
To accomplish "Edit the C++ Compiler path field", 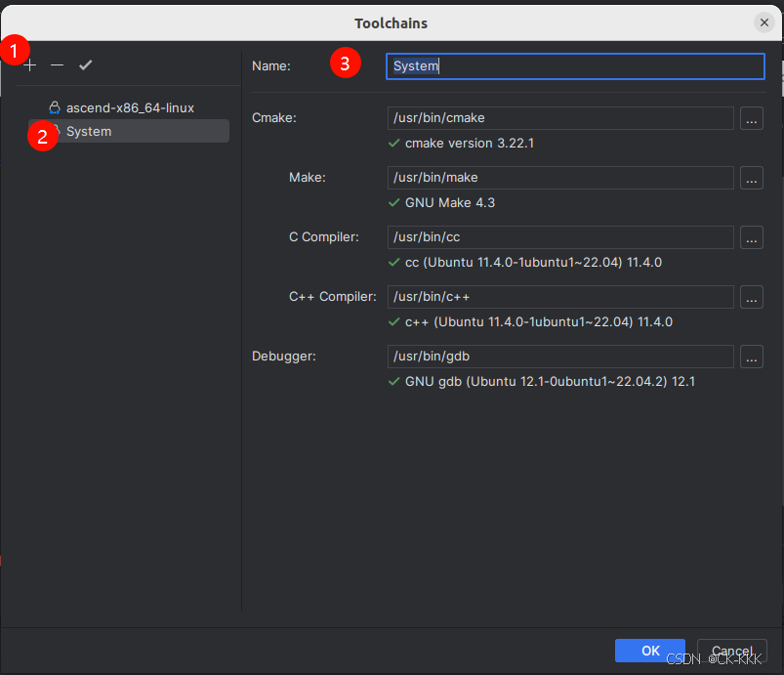I will coord(560,297).
